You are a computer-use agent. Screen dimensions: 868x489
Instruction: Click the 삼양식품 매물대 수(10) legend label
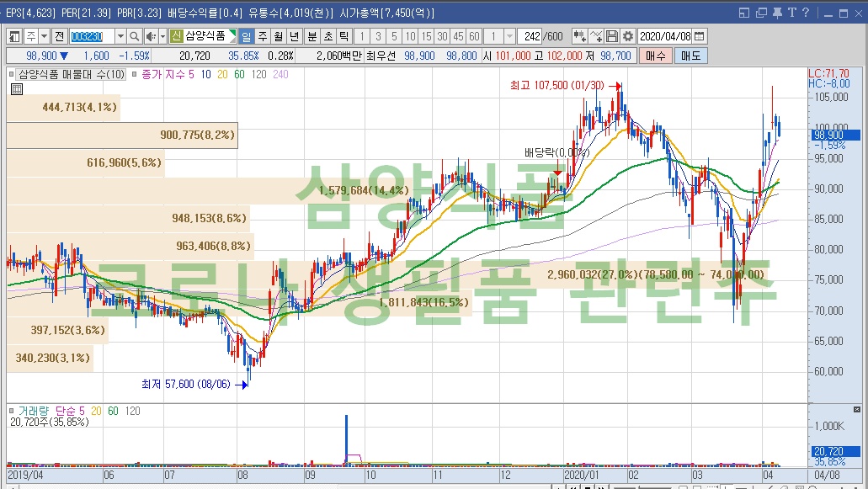tap(72, 74)
